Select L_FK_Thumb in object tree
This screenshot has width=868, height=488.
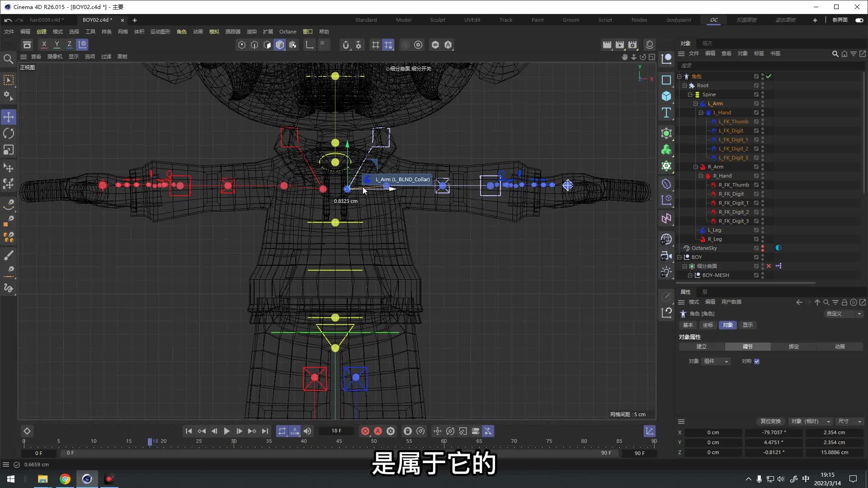(x=733, y=122)
